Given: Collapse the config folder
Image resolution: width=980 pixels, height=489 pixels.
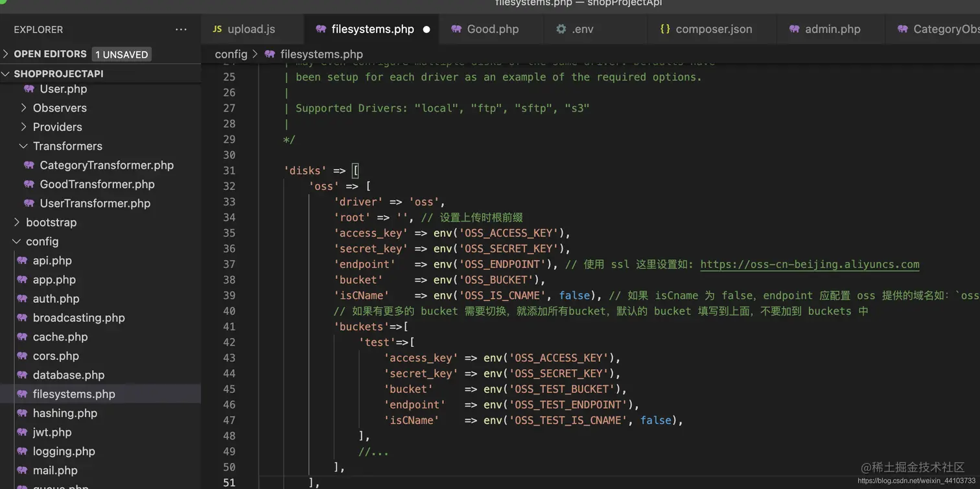Looking at the screenshot, I should tap(17, 241).
